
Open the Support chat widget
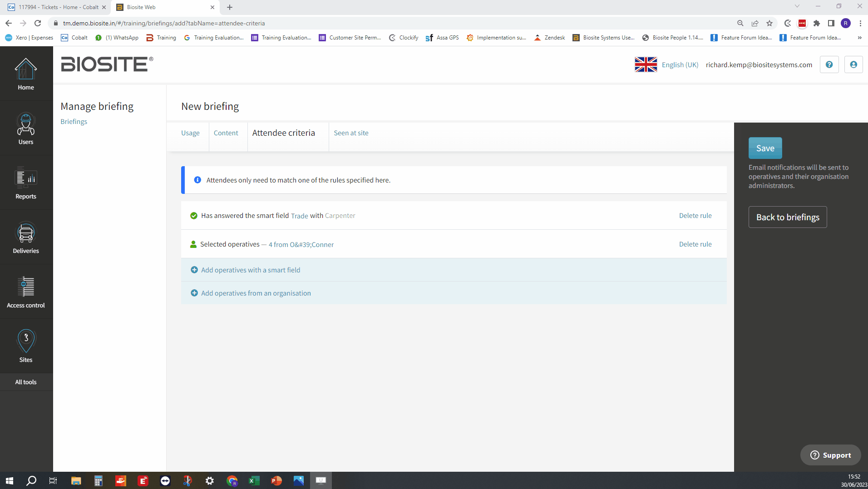tap(830, 455)
